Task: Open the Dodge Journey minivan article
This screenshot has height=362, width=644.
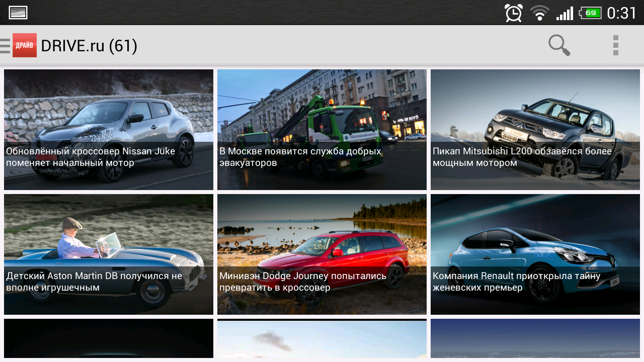Action: click(x=322, y=254)
